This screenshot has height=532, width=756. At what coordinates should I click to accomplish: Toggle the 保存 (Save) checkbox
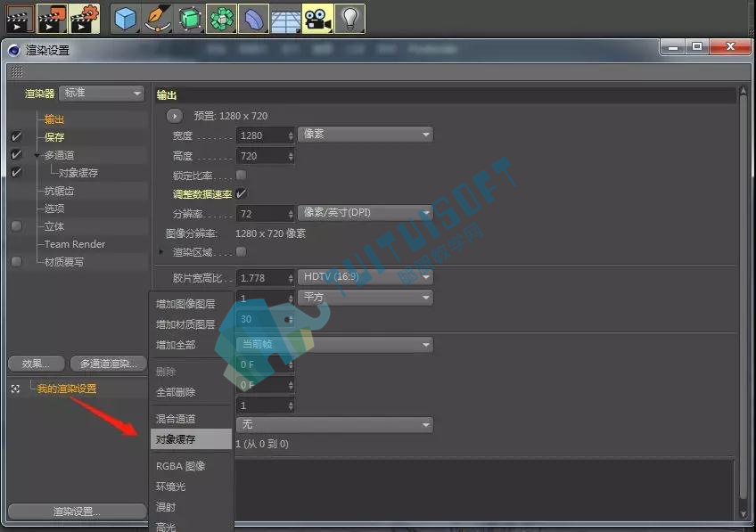16,137
